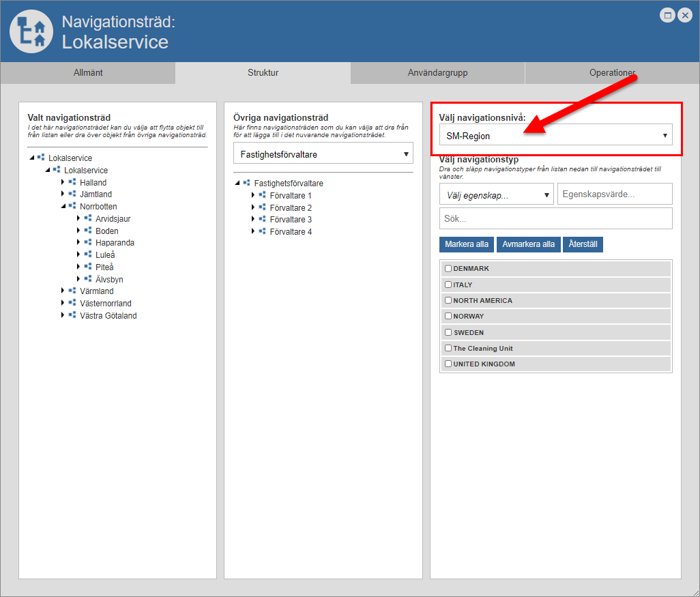The width and height of the screenshot is (700, 597).
Task: Click the node icon next to Västra Götaland
Action: tap(72, 315)
